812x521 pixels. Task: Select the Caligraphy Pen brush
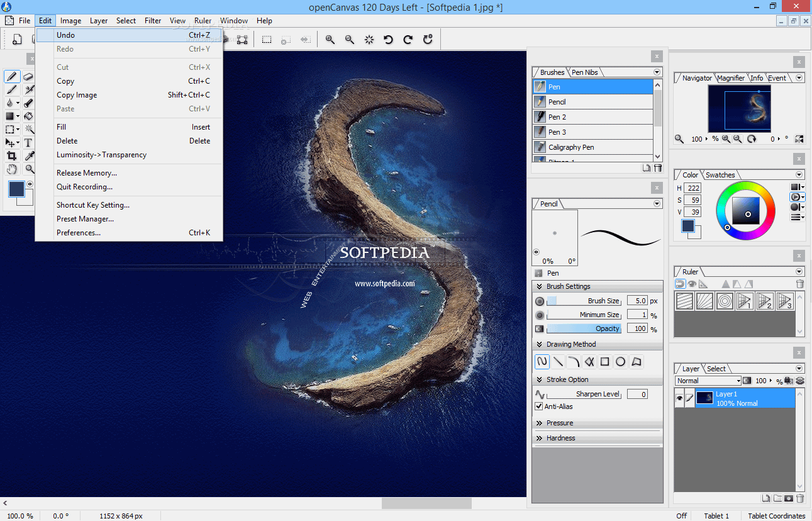593,147
